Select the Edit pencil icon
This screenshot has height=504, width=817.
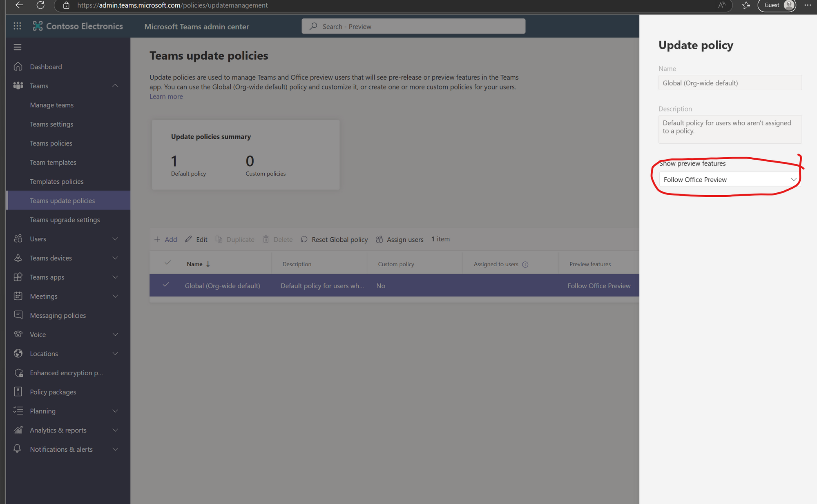(x=189, y=239)
